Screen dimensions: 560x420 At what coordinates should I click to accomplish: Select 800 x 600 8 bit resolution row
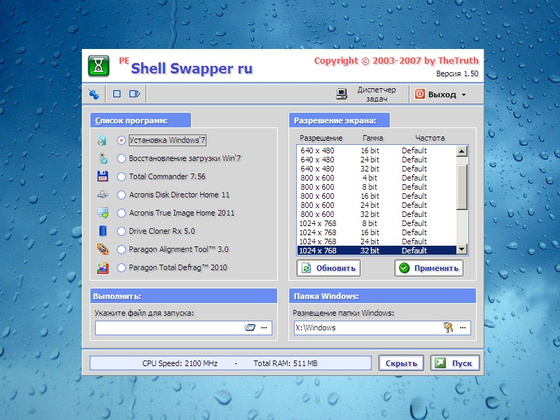tap(377, 187)
